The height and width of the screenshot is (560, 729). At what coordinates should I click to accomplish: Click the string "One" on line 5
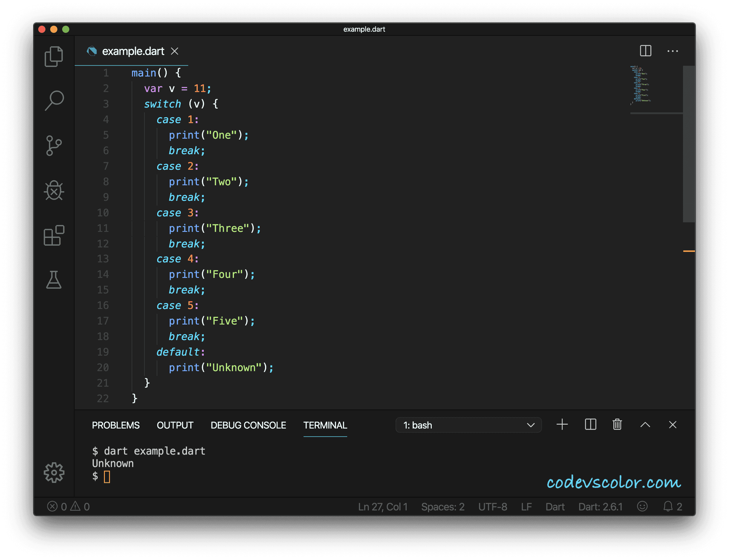coord(221,135)
